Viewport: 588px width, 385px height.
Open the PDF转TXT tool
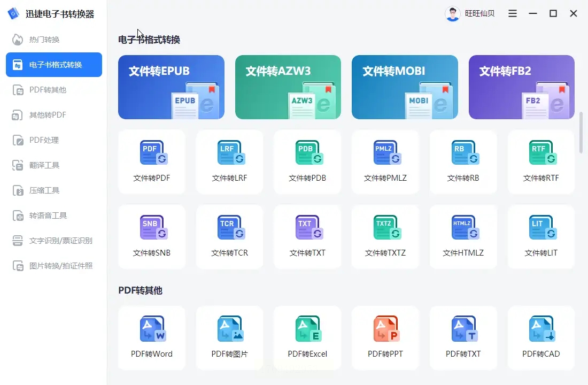coord(463,338)
